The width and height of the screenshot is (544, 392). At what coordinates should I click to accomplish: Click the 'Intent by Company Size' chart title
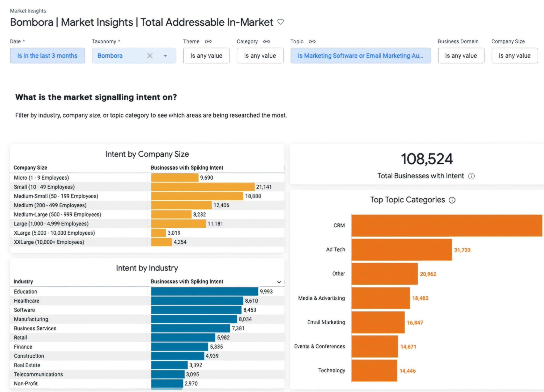[x=147, y=154]
